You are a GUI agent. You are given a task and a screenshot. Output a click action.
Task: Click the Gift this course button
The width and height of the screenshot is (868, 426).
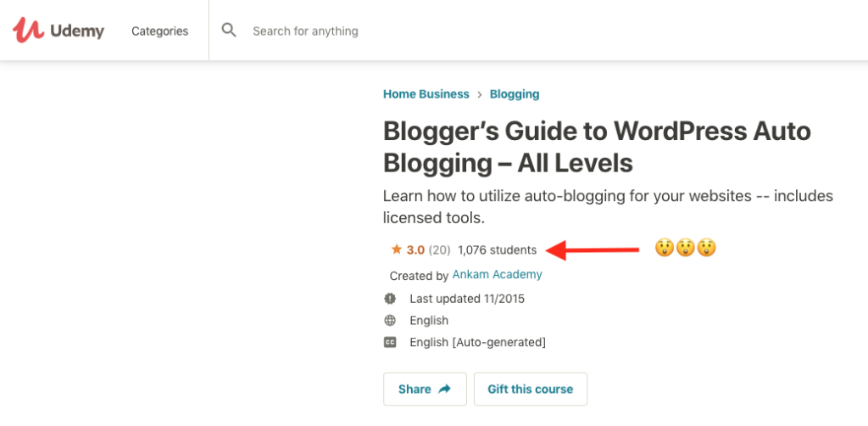[531, 389]
